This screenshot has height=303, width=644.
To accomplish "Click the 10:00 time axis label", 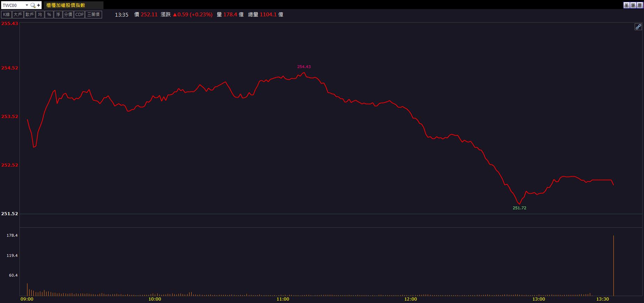I will tap(155, 299).
